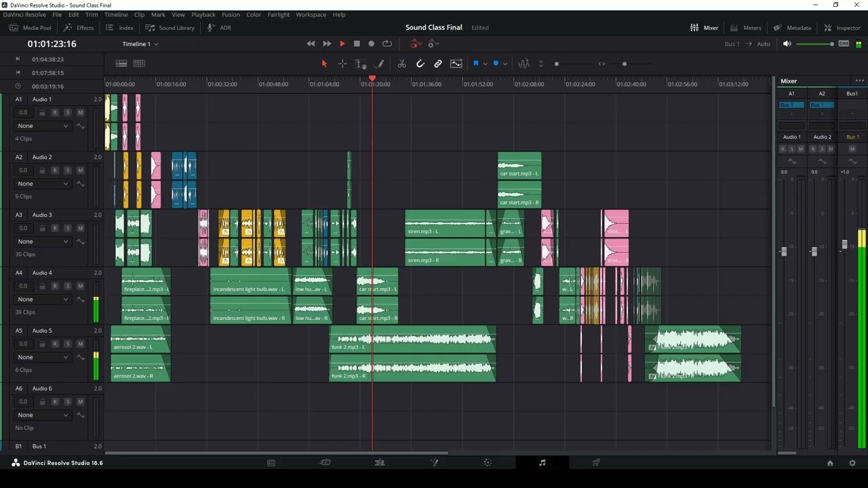868x488 pixels.
Task: Click the Razor scissors tool
Action: tap(401, 64)
